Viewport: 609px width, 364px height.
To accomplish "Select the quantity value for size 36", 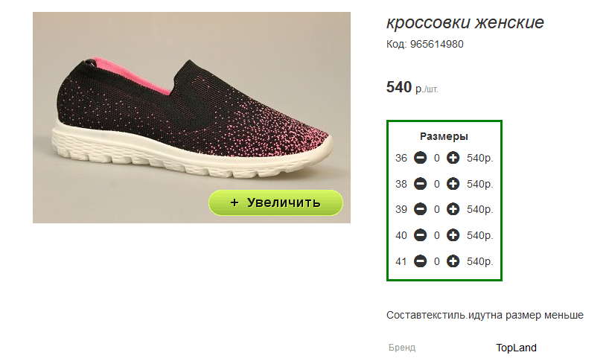I will pos(436,158).
